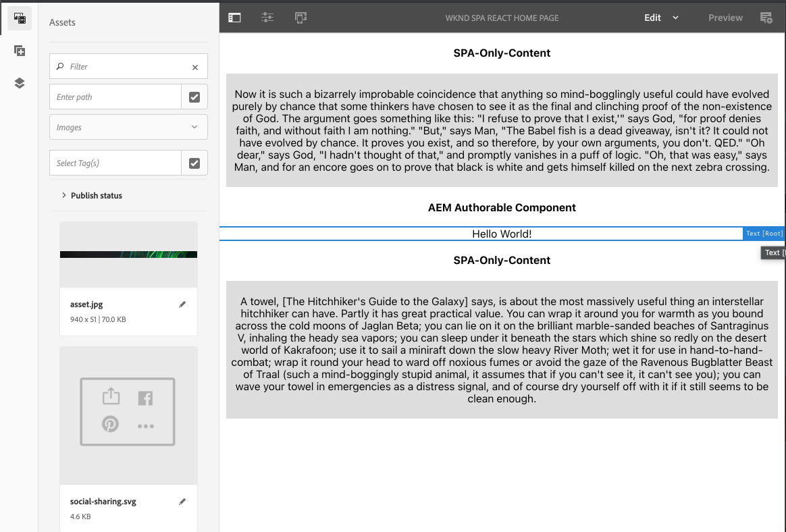Click the Select Tag(s) input field
Screen dimensions: 786x532
point(115,163)
